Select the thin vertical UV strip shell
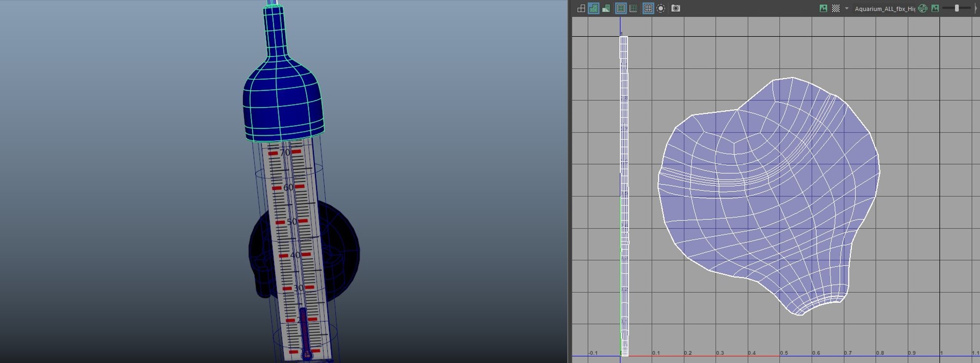980x363 pixels. point(624,196)
